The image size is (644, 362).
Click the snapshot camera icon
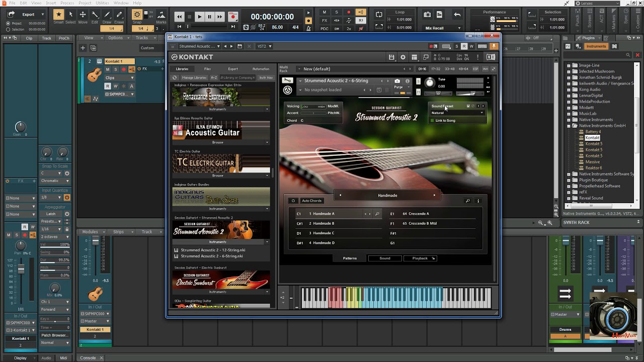tap(397, 81)
